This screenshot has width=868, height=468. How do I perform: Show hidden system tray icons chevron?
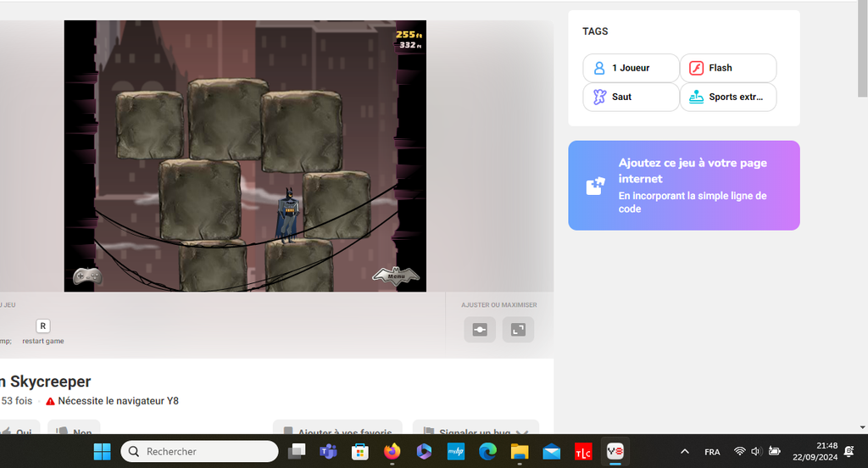[685, 452]
